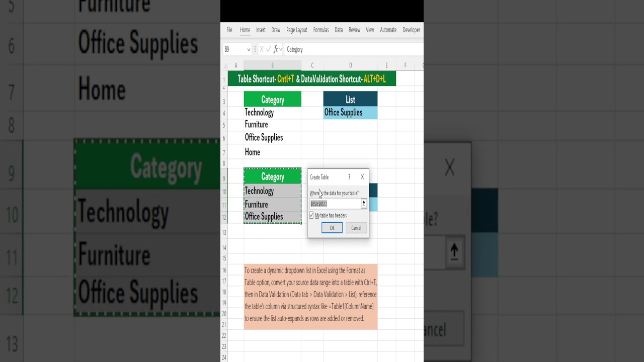The width and height of the screenshot is (644, 362).
Task: Open the File tab
Action: [229, 30]
